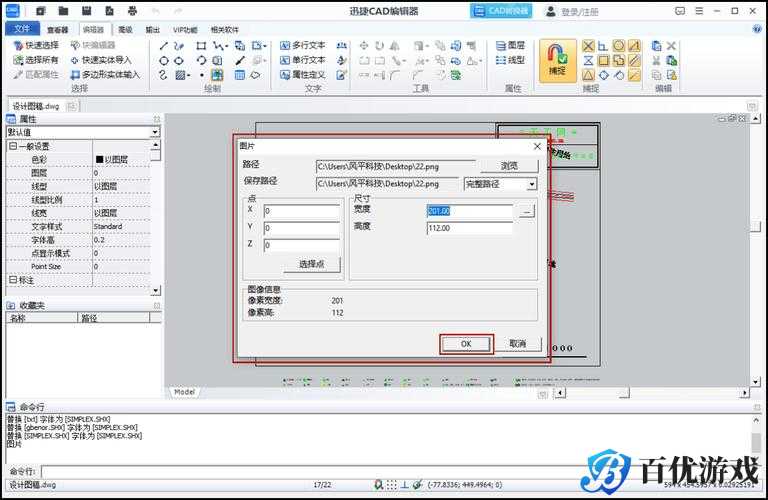Screen dimensions: 768x500
Task: Toggle the Perpendicular snap icon
Action: [603, 46]
